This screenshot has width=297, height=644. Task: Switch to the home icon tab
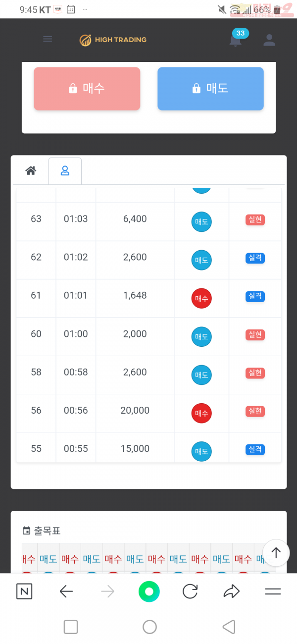click(x=31, y=171)
